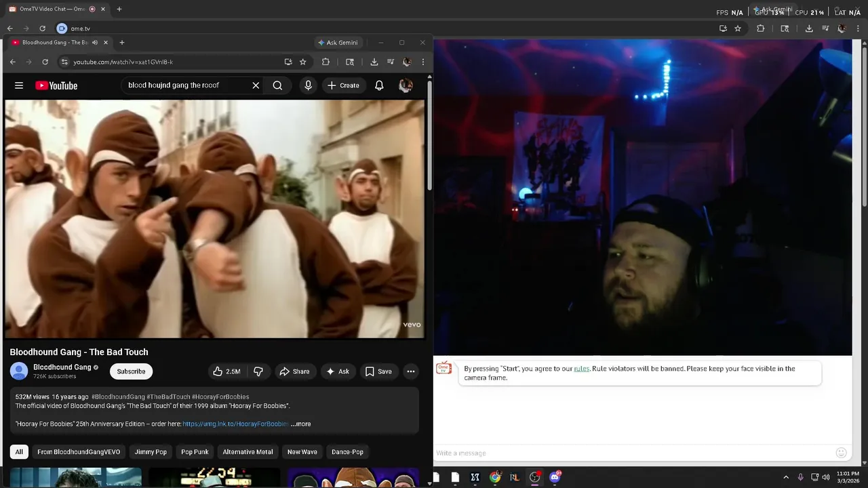Run the YouTube search with magnifier button
This screenshot has width=868, height=488.
[277, 85]
